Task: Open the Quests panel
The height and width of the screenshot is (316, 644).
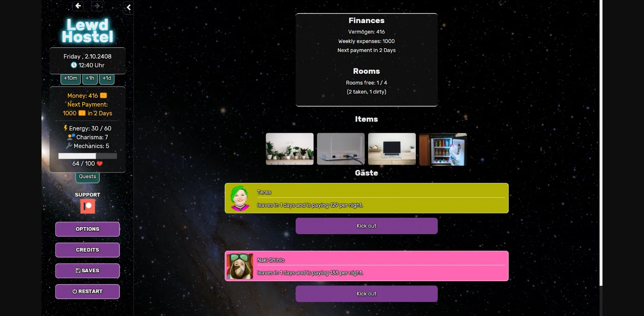Action: click(x=87, y=177)
